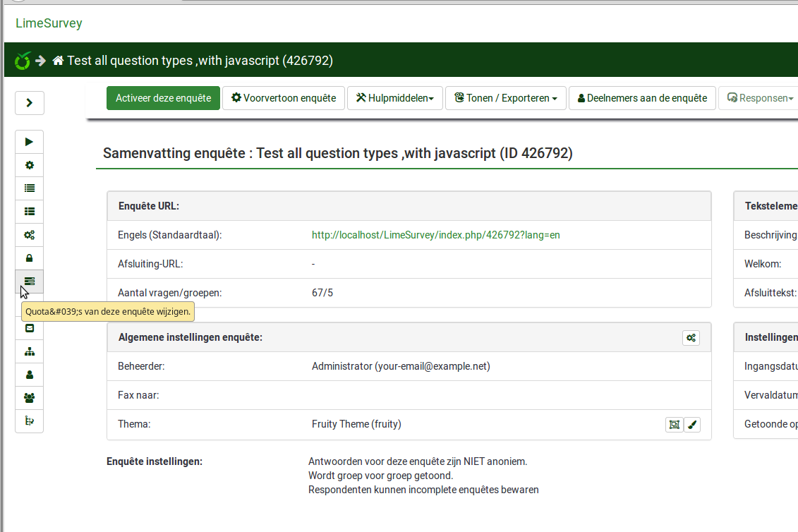This screenshot has width=798, height=532.
Task: Click the paintbrush icon in Thema row
Action: point(692,424)
